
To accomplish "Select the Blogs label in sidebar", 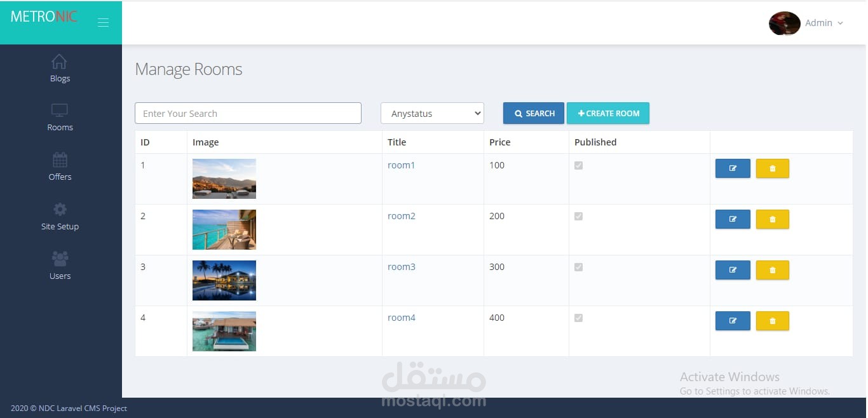I will click(x=60, y=78).
